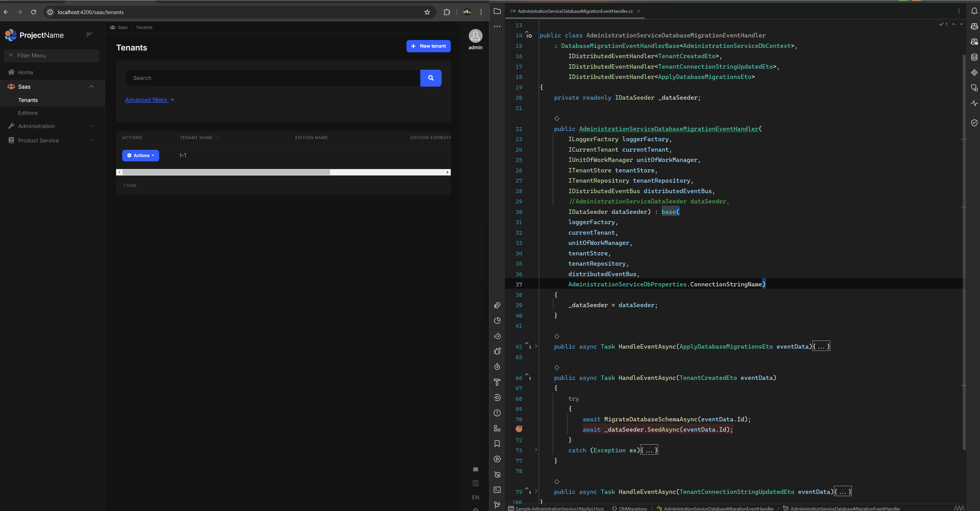The width and height of the screenshot is (980, 511).
Task: Click the tenants table horizontal scrollbar
Action: coord(226,172)
